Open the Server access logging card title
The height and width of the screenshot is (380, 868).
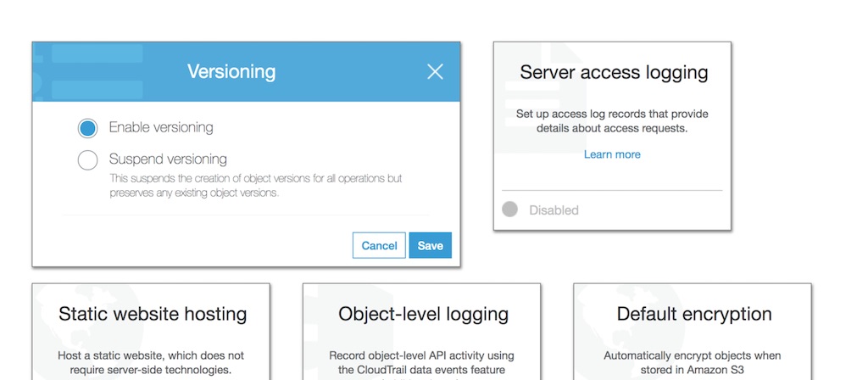click(x=614, y=73)
